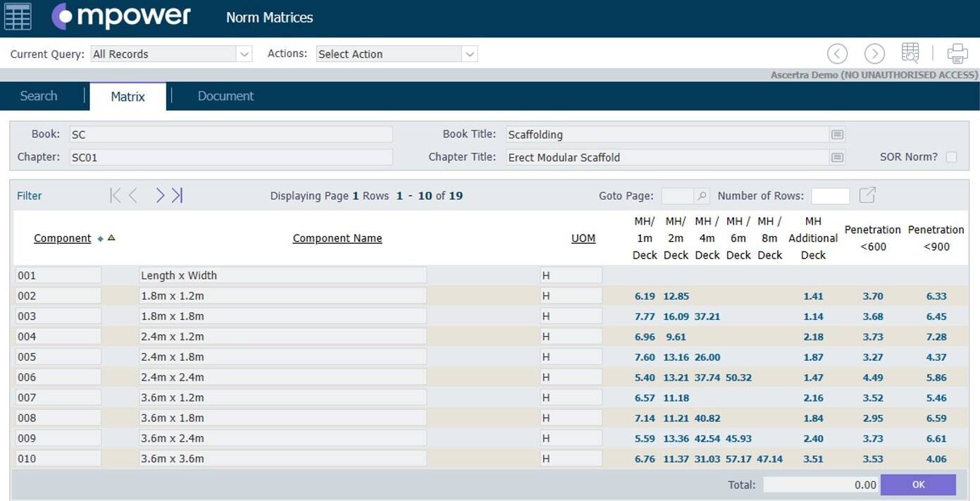Viewport: 980px width, 501px height.
Task: Open the Select Action dropdown
Action: coord(470,54)
